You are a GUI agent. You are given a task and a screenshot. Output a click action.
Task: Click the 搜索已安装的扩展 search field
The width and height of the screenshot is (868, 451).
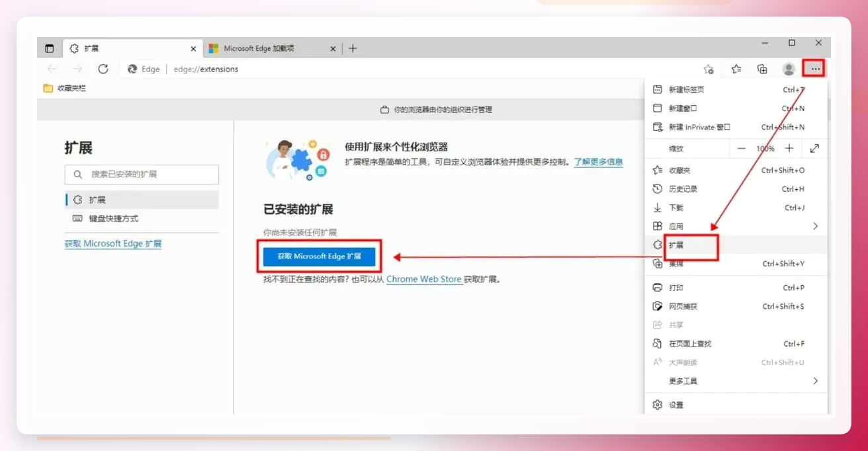pos(142,175)
